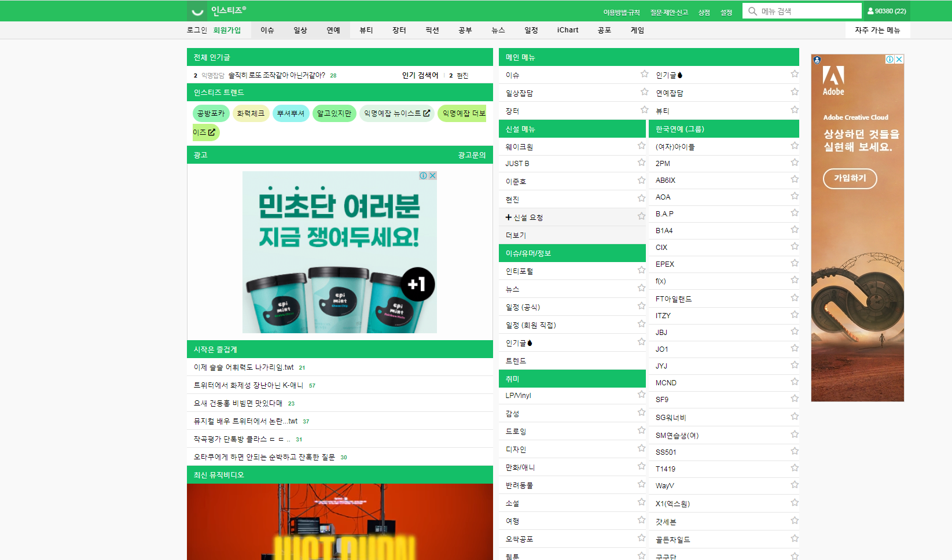
Task: Click the search magnifier icon
Action: click(x=752, y=11)
